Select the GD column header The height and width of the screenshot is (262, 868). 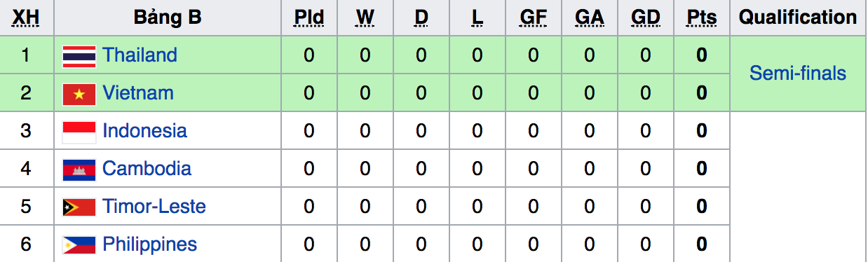646,18
